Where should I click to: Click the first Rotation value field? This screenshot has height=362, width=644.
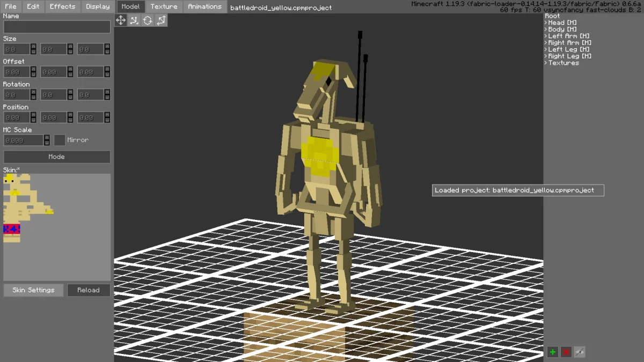click(x=17, y=95)
